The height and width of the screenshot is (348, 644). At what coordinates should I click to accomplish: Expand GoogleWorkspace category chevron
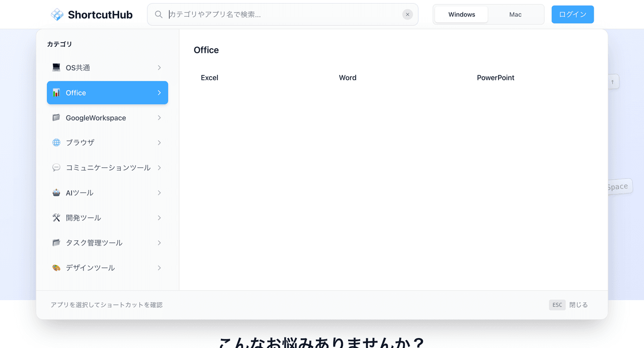159,118
